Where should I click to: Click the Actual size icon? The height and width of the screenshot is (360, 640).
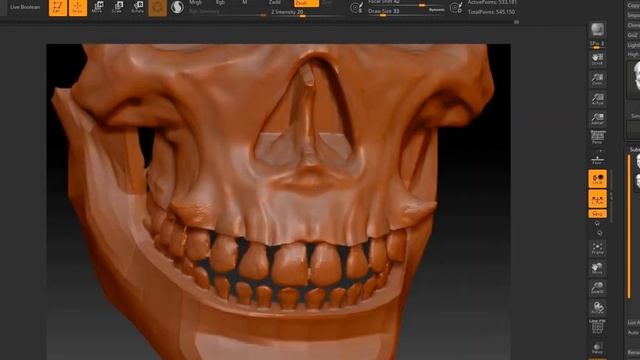(x=597, y=98)
